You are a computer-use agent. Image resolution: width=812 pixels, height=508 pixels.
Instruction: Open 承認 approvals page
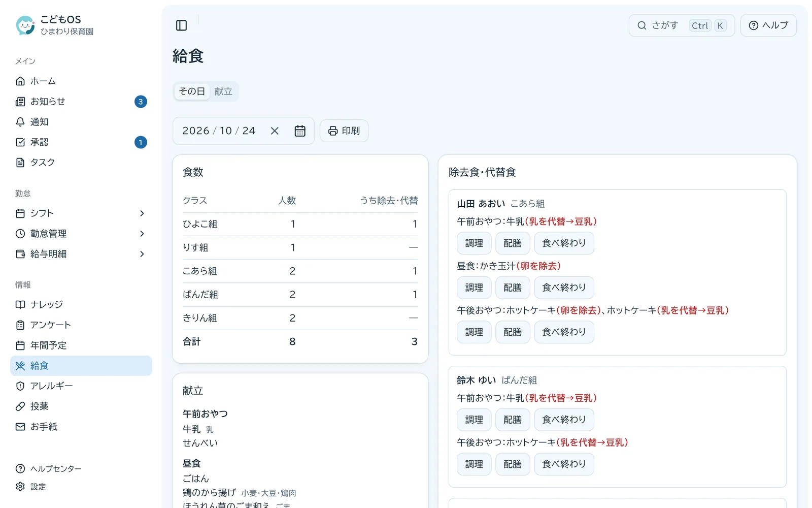point(81,142)
